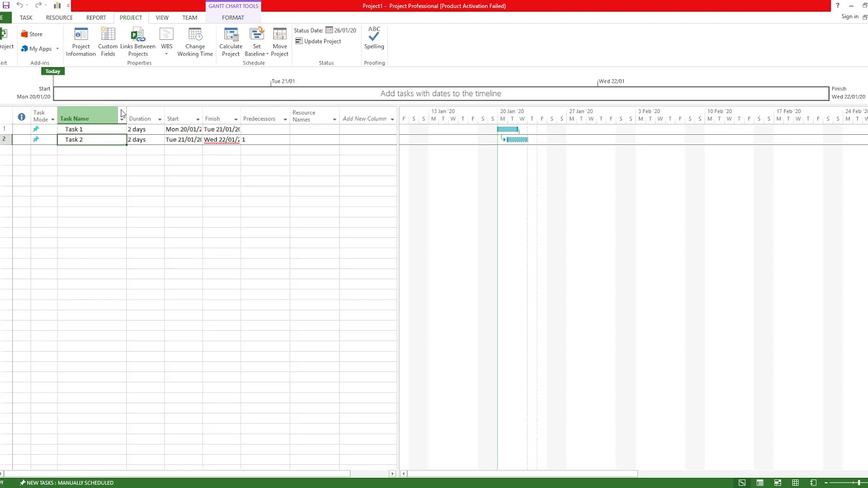Click the Task 2 Gantt bar

517,140
